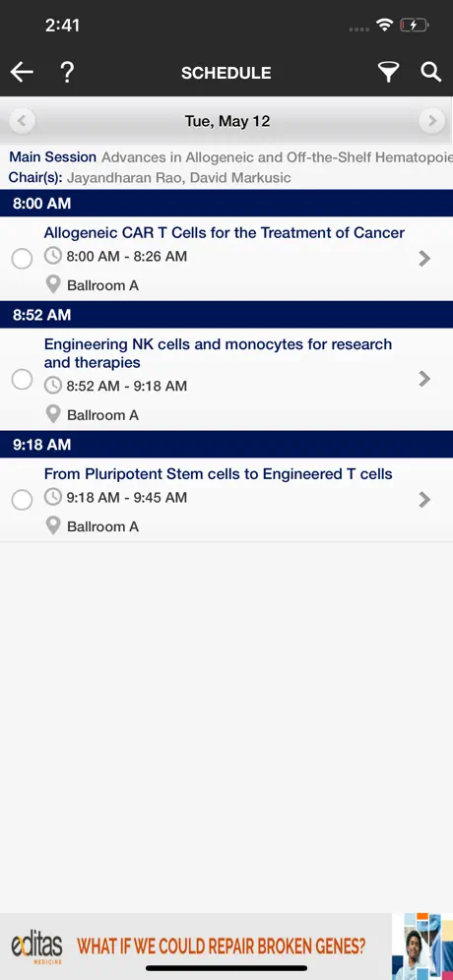Image resolution: width=453 pixels, height=980 pixels.
Task: Open help via the question mark icon
Action: (x=67, y=73)
